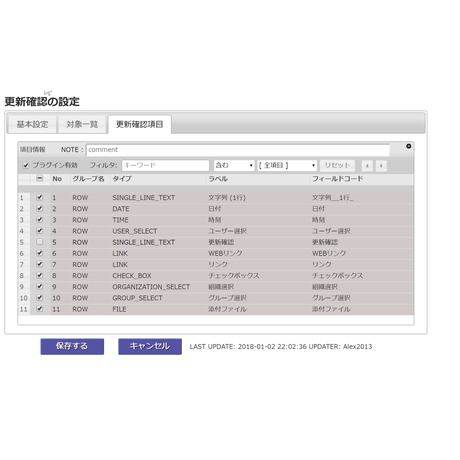Select the 更新確認項目 tab
The image size is (460, 460).
click(140, 124)
